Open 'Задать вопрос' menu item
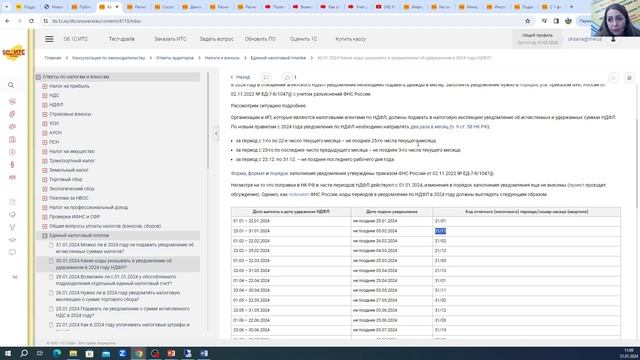The height and width of the screenshot is (360, 640). (x=216, y=39)
